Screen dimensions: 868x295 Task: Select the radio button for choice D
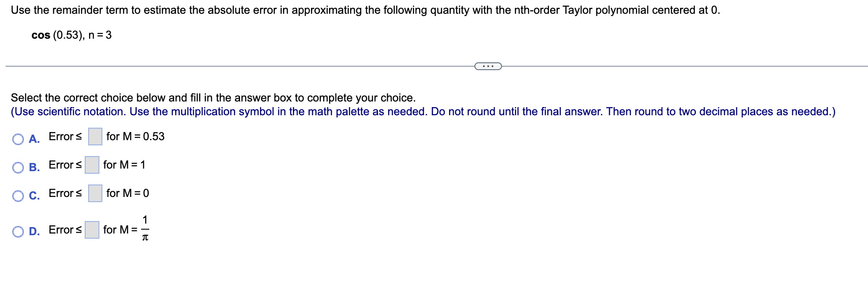(x=18, y=231)
